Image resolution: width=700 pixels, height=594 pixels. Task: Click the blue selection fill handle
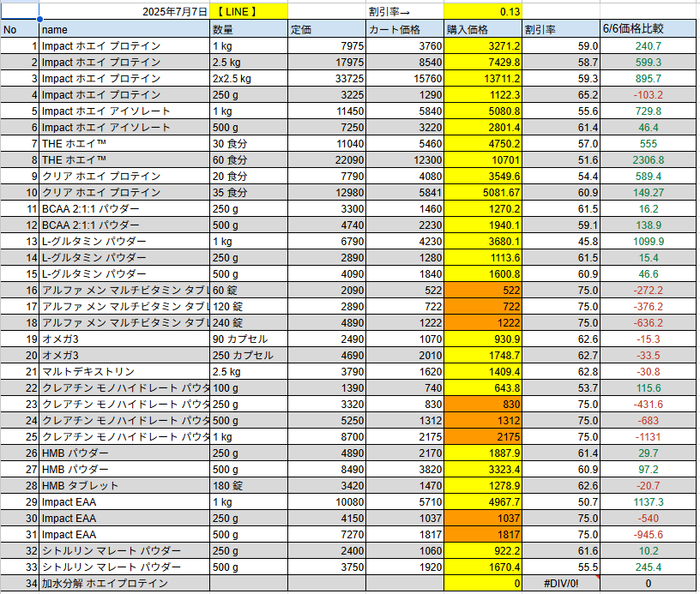[39, 19]
